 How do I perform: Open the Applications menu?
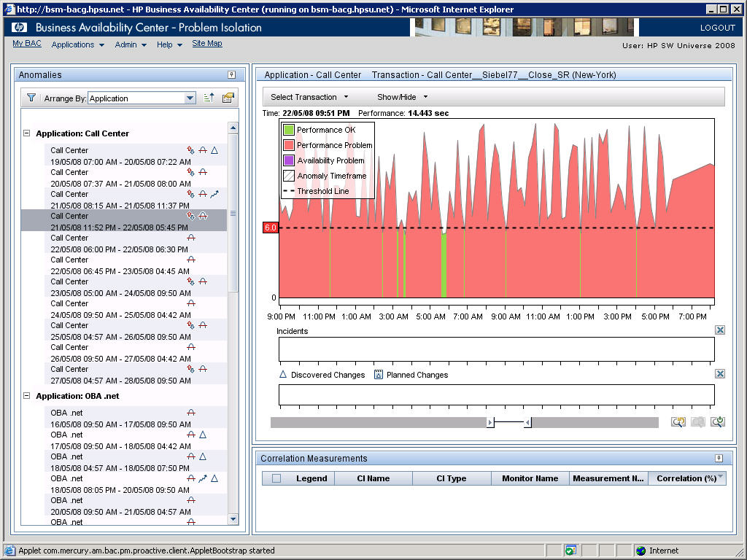[x=77, y=44]
